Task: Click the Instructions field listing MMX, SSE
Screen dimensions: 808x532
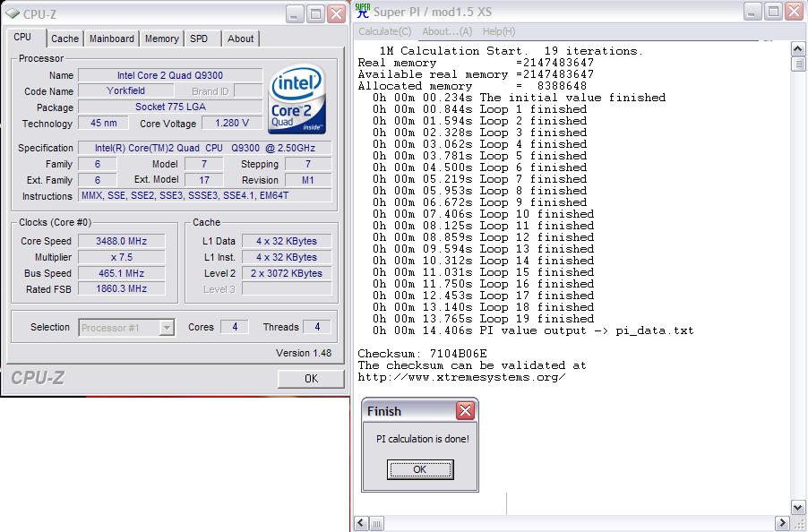Action: 204,196
